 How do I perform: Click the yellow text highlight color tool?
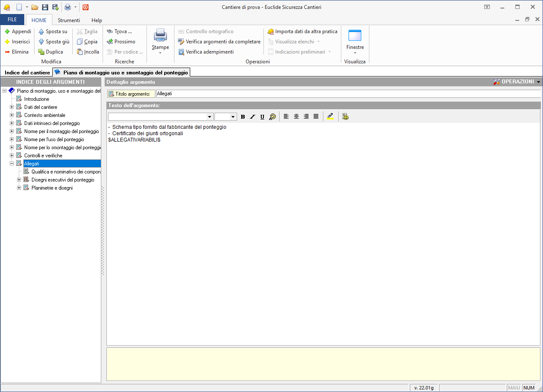pos(330,116)
